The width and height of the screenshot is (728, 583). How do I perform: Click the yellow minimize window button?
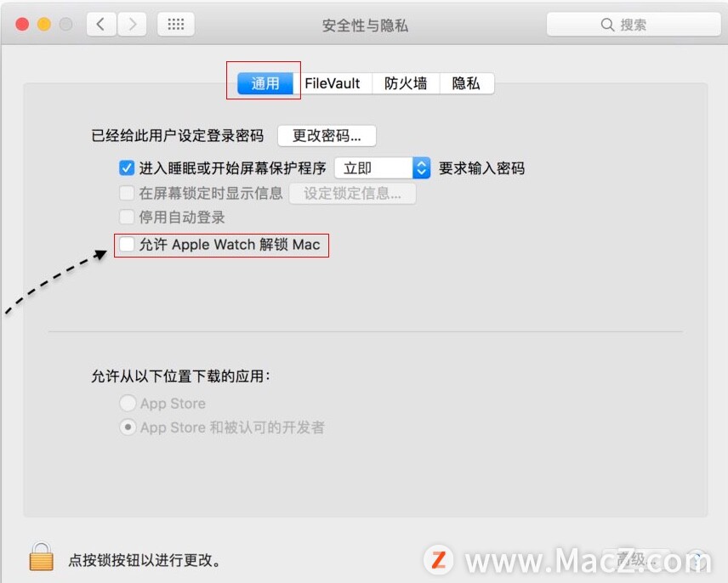tap(44, 24)
